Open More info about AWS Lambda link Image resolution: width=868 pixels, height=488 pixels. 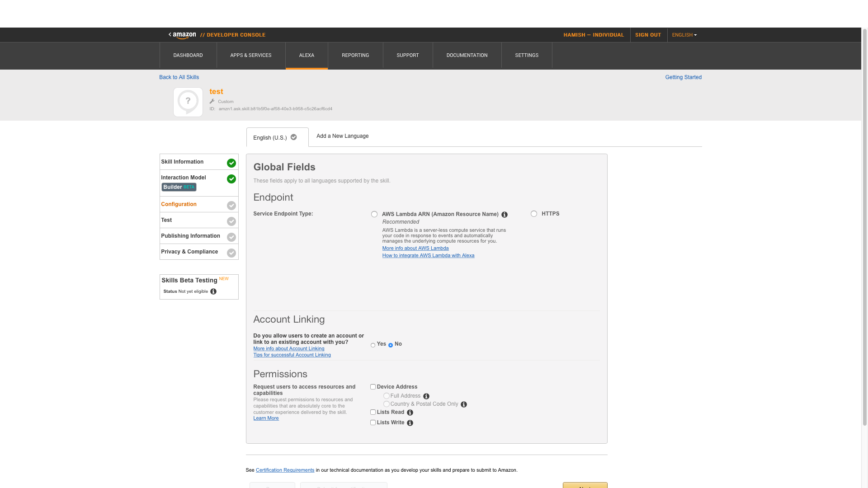pyautogui.click(x=415, y=248)
